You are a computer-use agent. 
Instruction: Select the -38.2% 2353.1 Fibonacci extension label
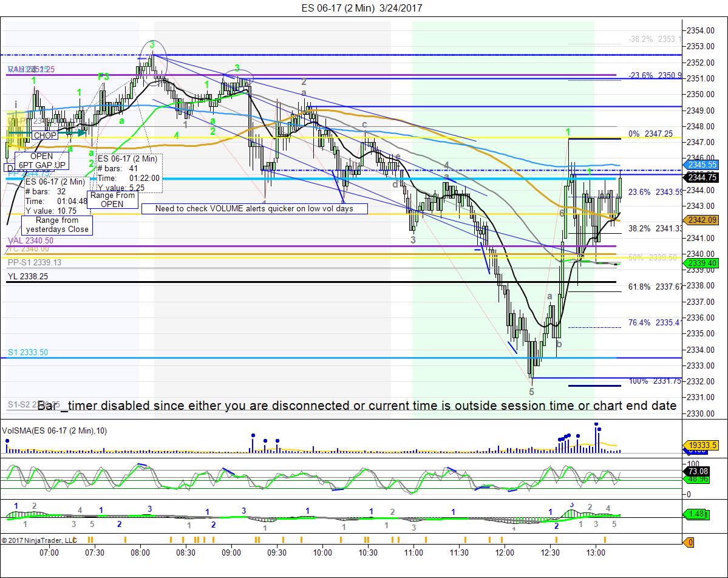pyautogui.click(x=655, y=39)
